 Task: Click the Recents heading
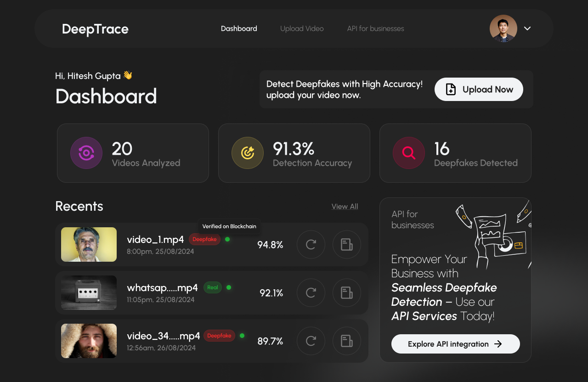[x=79, y=206]
